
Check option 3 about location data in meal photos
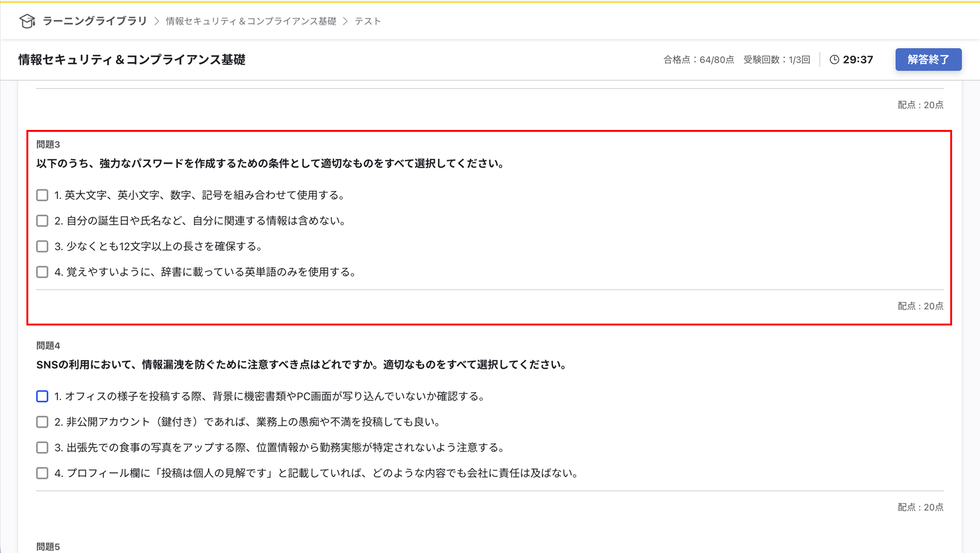42,448
